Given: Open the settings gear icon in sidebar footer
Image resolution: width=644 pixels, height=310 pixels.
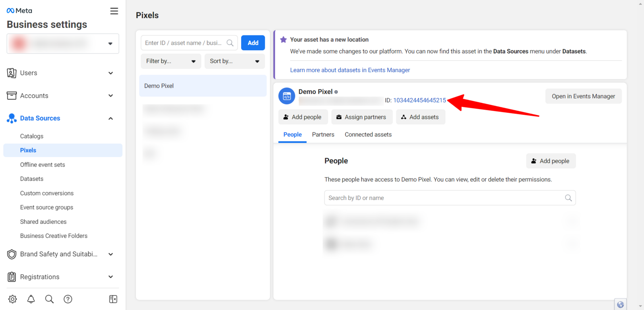Looking at the screenshot, I should (x=12, y=299).
